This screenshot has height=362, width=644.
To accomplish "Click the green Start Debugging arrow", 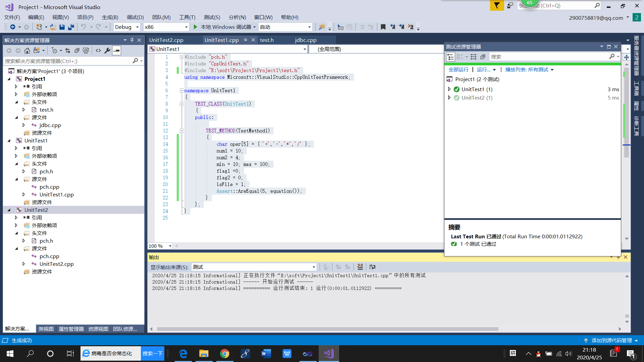I will (196, 27).
